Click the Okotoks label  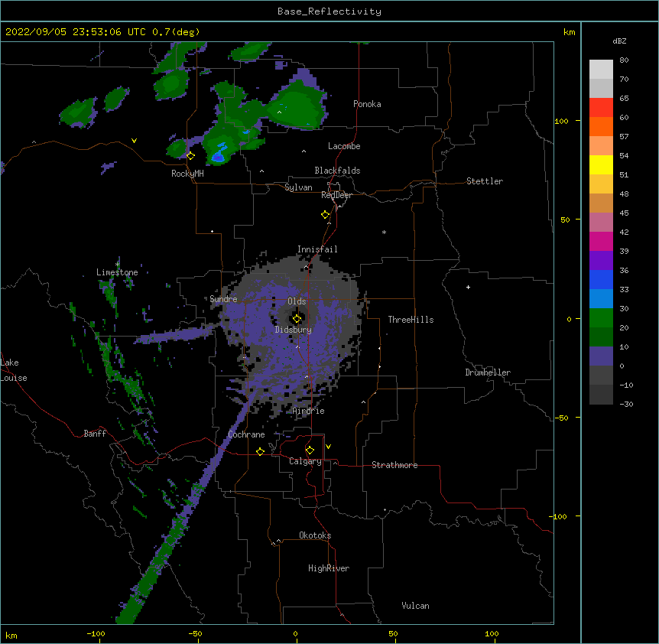315,535
